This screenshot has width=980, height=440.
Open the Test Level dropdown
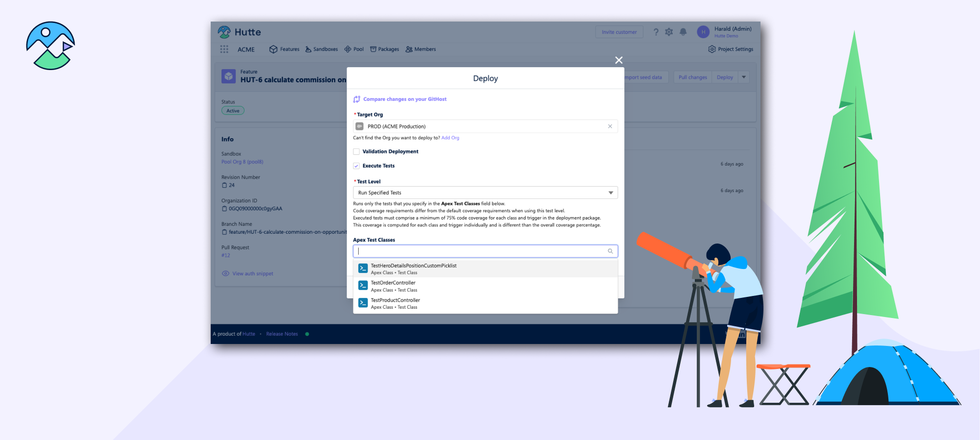pos(485,193)
